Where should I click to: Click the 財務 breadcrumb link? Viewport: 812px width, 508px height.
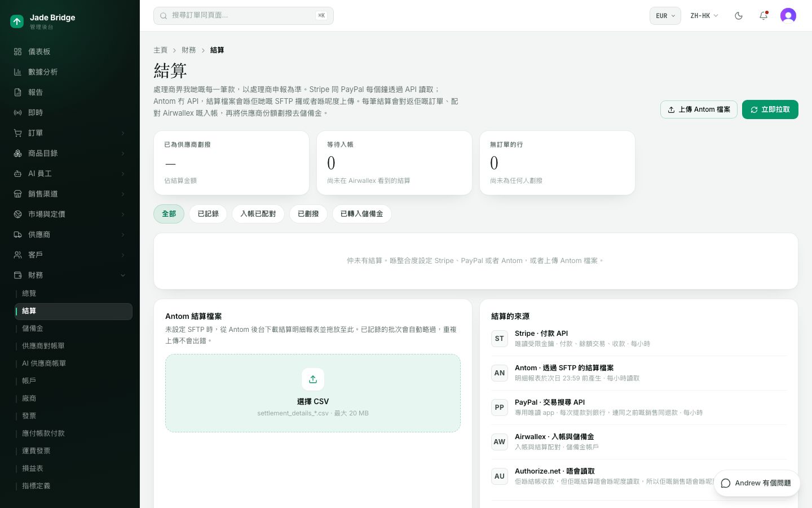[189, 50]
